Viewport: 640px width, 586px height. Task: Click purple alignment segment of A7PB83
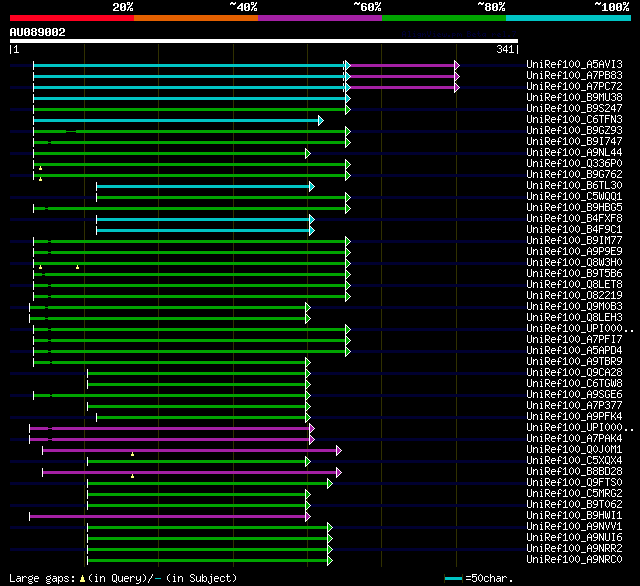coord(402,76)
